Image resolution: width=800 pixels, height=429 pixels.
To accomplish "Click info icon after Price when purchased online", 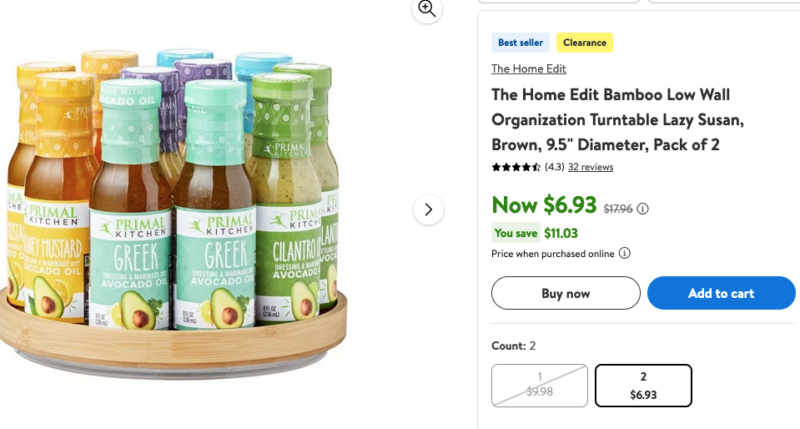I will 624,254.
